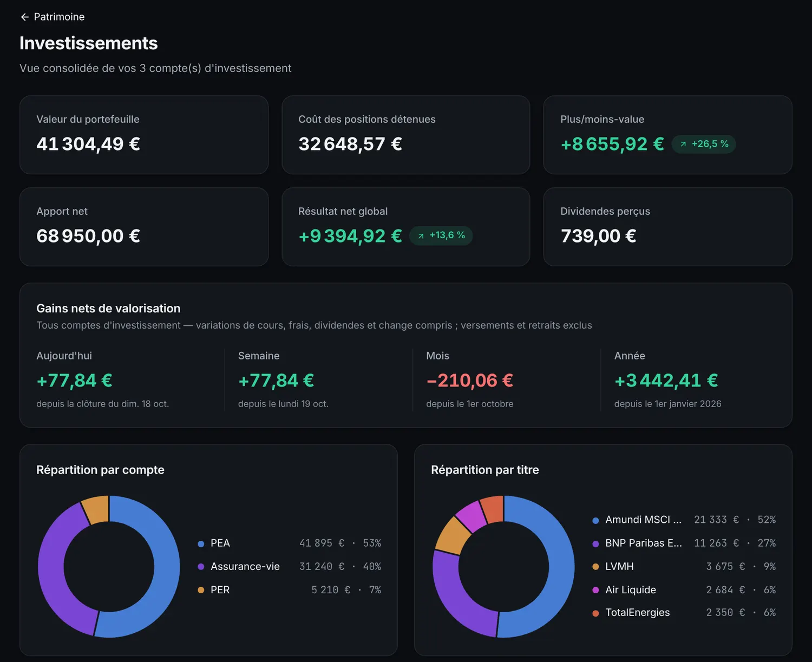This screenshot has width=812, height=662.
Task: Click the Gains nets de valorisation heading
Action: 108,309
